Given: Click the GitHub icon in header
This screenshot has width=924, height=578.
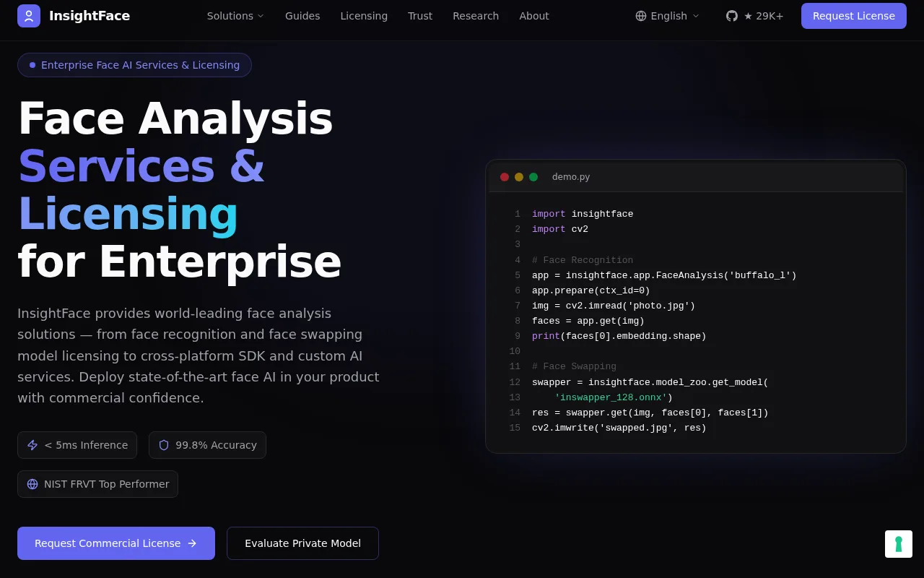Looking at the screenshot, I should tap(732, 16).
